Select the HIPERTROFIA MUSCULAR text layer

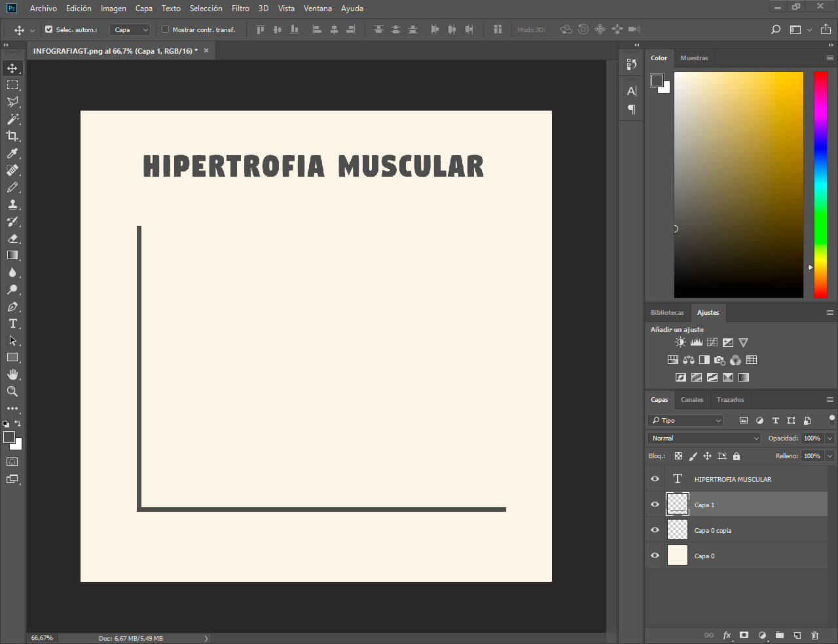pos(733,480)
